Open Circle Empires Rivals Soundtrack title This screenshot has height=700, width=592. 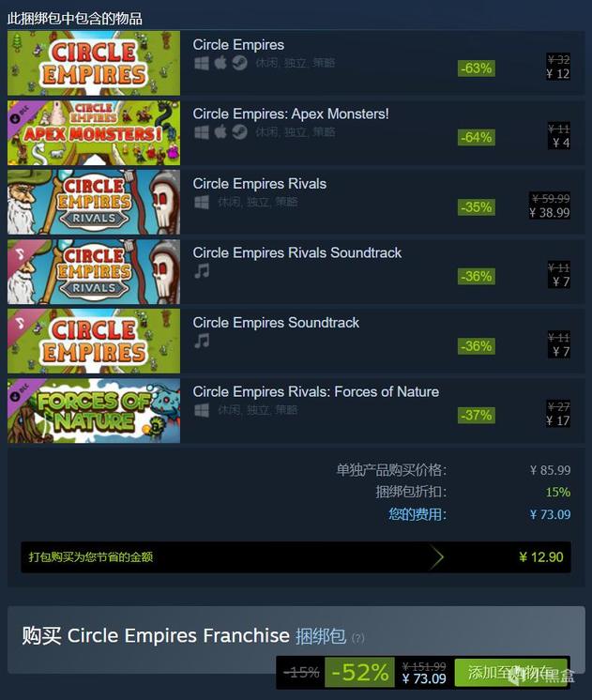(x=296, y=252)
